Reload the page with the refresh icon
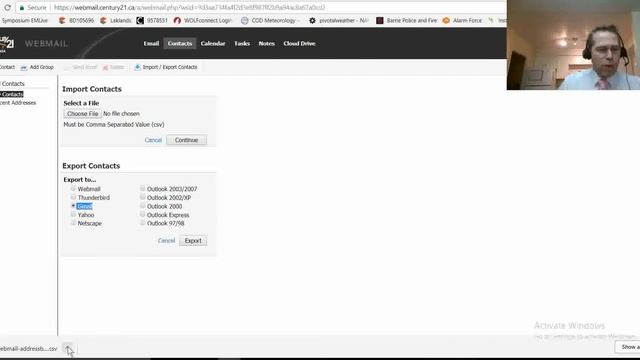This screenshot has height=360, width=640. click(7, 7)
